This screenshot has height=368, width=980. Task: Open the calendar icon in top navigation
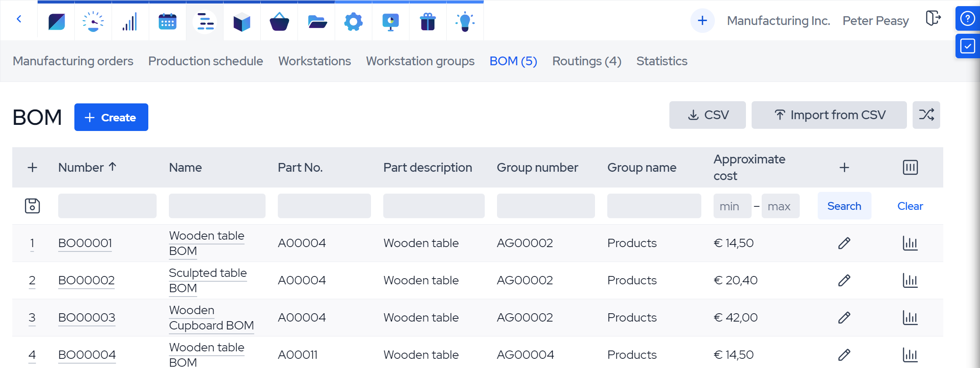[x=167, y=21]
